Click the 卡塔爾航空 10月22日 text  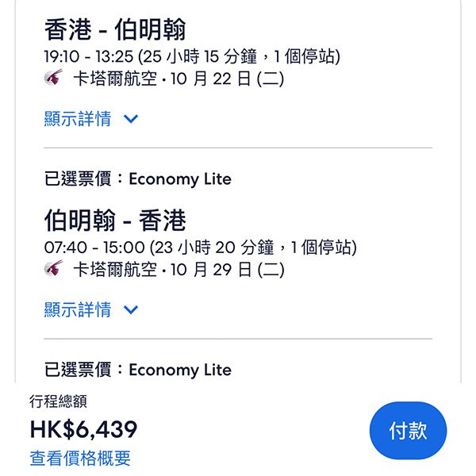(178, 79)
